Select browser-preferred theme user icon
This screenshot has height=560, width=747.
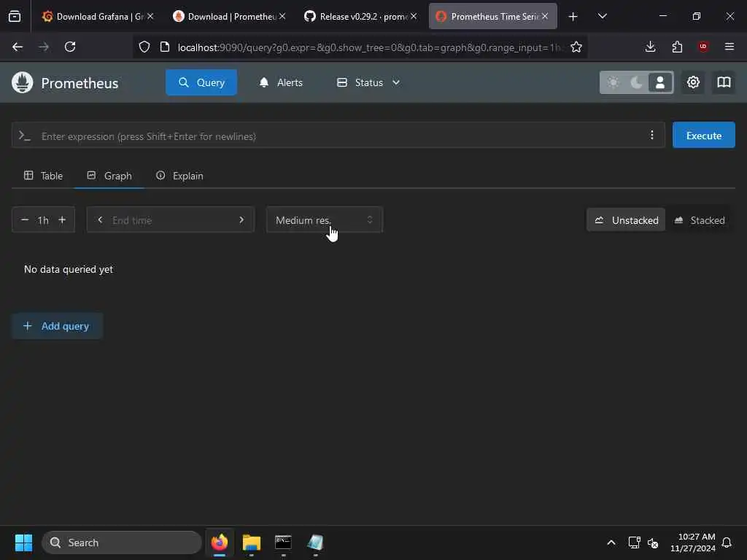click(659, 82)
